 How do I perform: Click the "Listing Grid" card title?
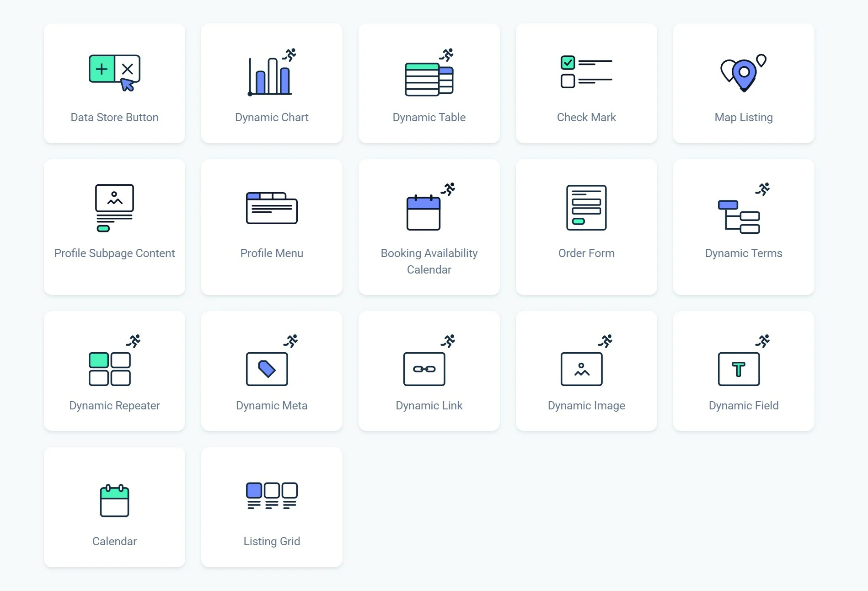coord(272,542)
